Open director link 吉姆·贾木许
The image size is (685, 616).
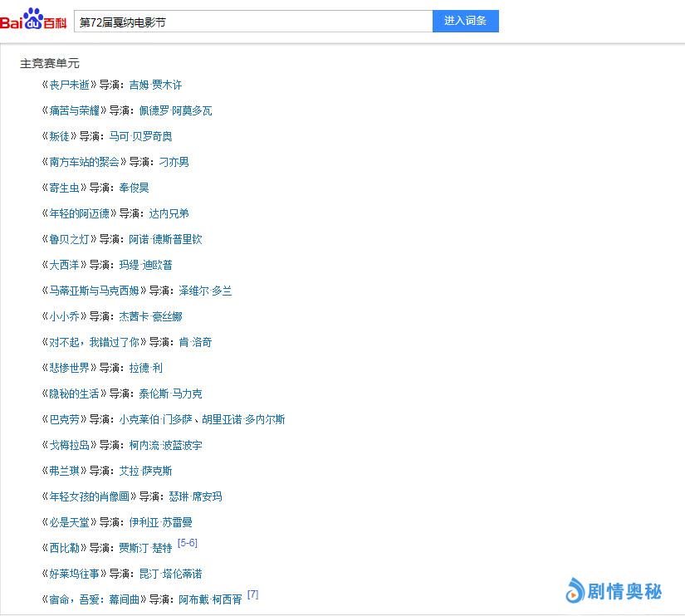click(155, 85)
